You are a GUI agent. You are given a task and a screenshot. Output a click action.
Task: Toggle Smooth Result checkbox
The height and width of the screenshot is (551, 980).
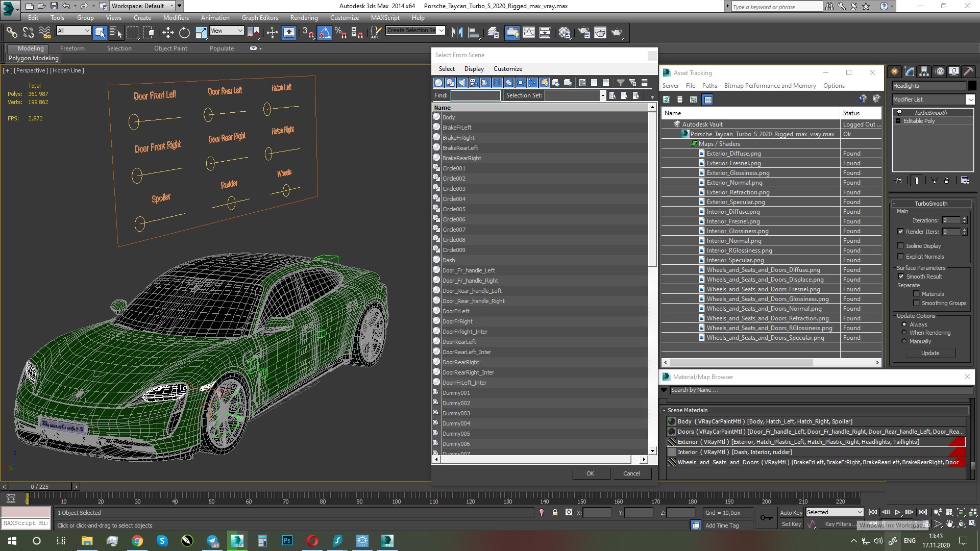click(901, 277)
